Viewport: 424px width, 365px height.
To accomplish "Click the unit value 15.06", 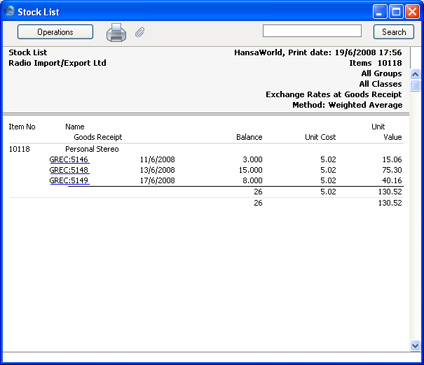I will [x=392, y=159].
